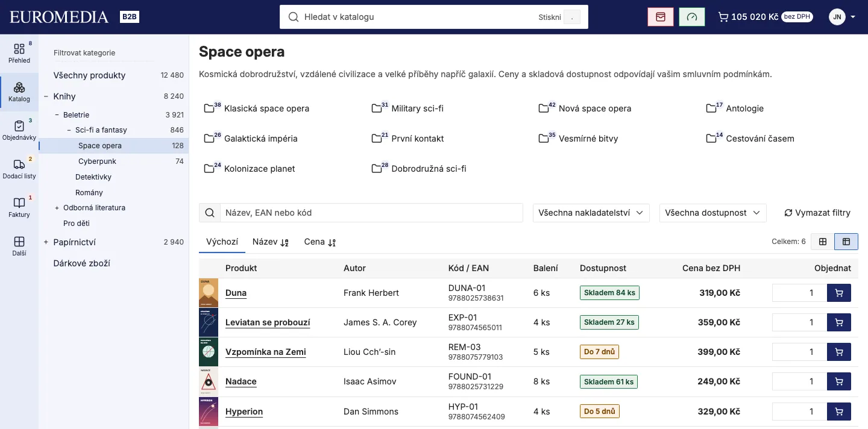Add Duna to cart
The image size is (868, 429).
[x=839, y=293]
